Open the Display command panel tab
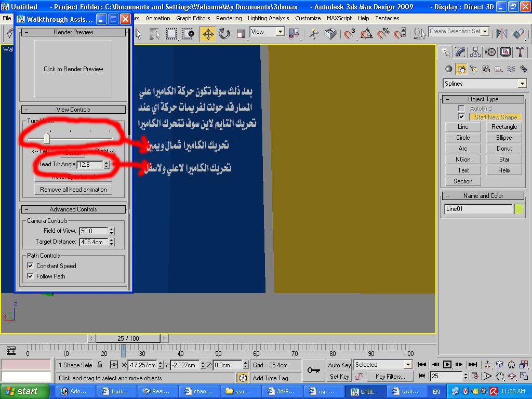 click(x=505, y=52)
